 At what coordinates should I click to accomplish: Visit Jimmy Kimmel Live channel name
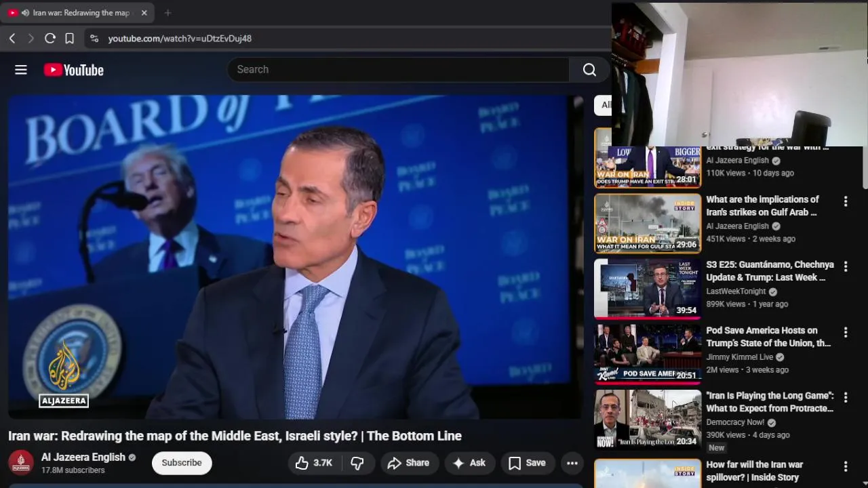point(740,357)
